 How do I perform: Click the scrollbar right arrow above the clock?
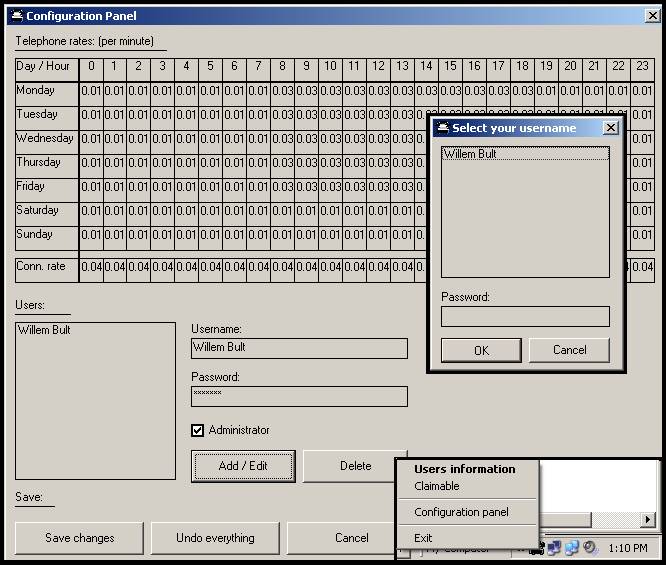(648, 520)
